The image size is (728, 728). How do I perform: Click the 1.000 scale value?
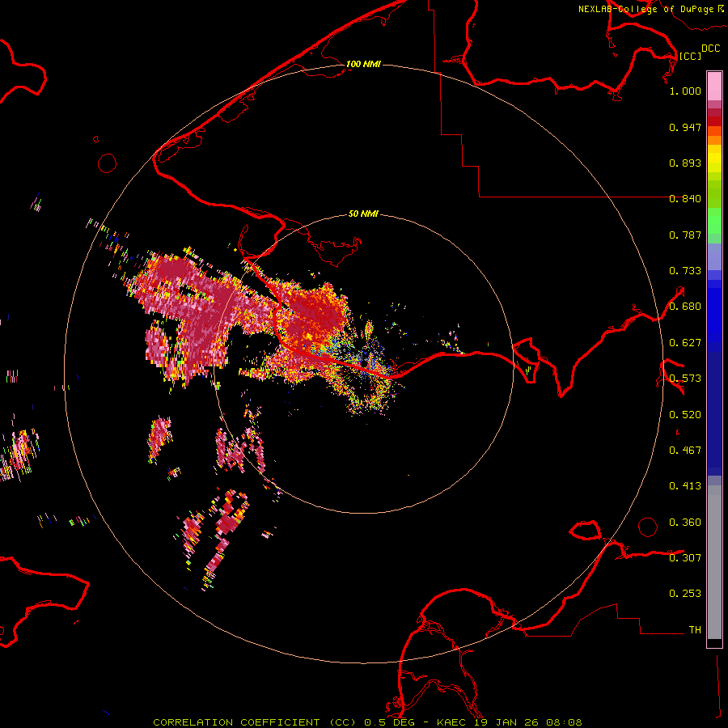pos(685,91)
